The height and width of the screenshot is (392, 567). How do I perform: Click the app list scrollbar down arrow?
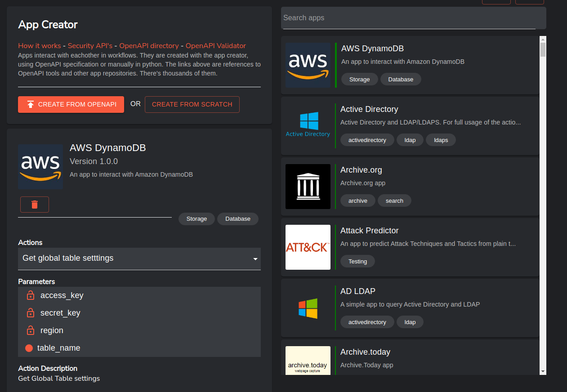click(543, 371)
